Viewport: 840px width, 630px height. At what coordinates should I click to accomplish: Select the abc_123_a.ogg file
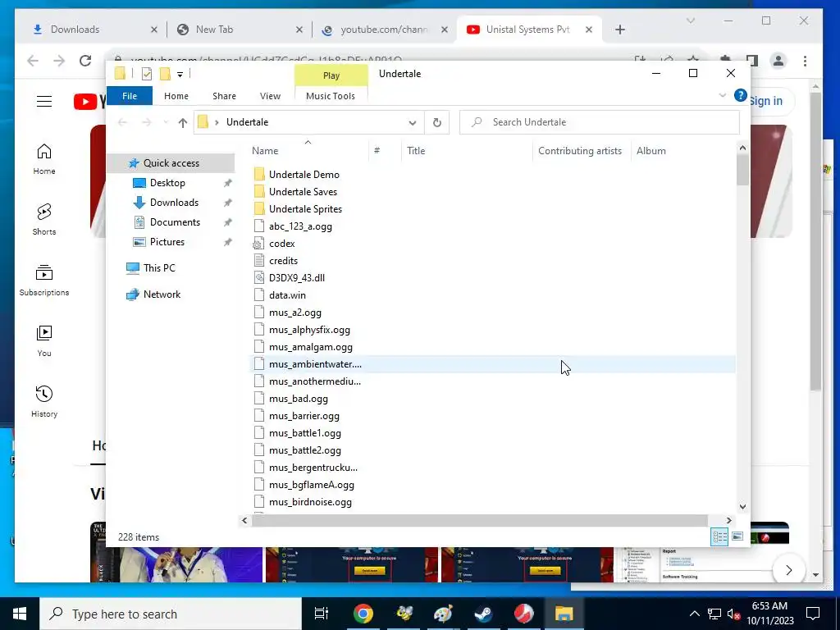(x=300, y=226)
